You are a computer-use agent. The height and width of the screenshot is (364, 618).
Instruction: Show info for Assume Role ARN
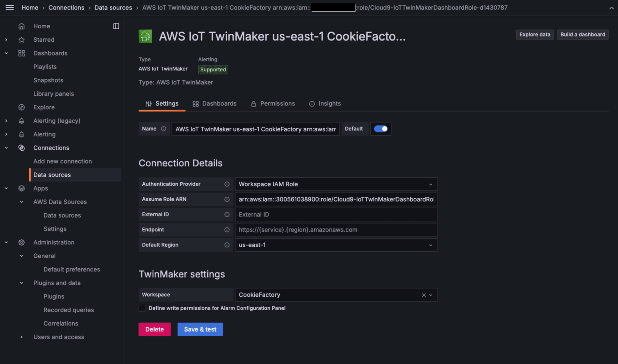227,199
